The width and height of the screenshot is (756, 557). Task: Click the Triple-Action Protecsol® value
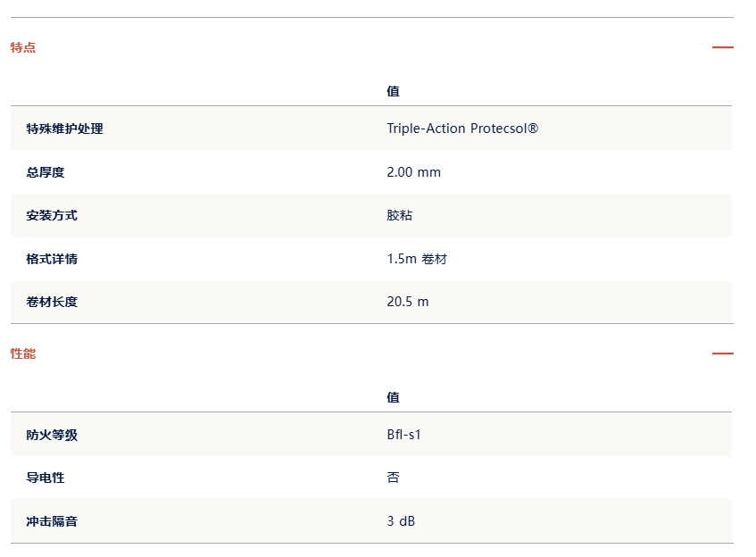(462, 129)
